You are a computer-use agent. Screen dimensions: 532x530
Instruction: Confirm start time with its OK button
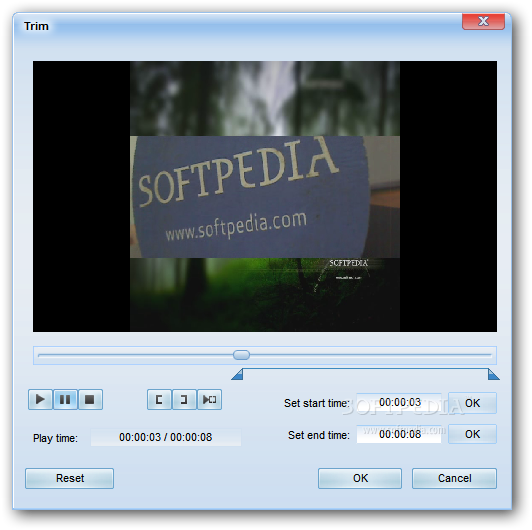[472, 403]
